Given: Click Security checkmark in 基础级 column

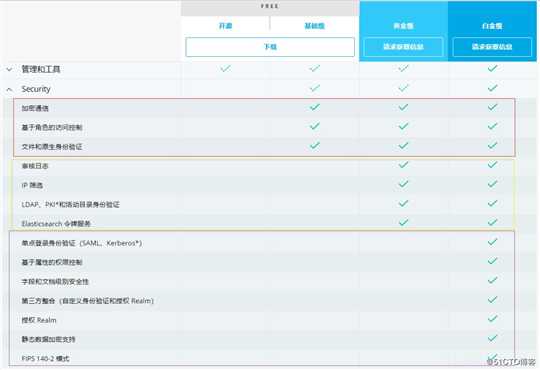Looking at the screenshot, I should (x=314, y=88).
